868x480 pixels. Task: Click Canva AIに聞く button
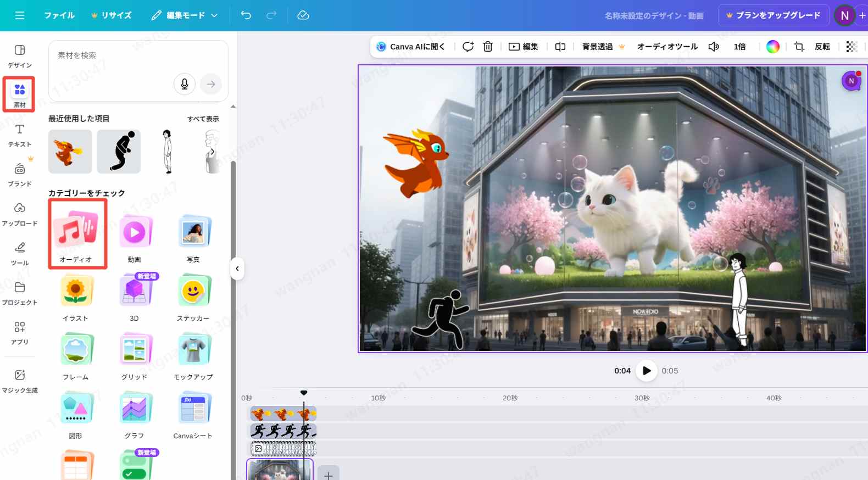tap(410, 47)
